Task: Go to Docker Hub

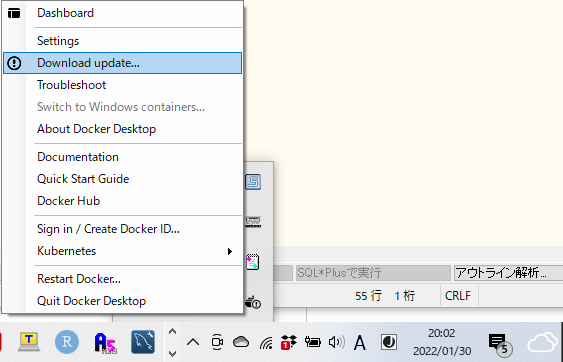Action: (122, 201)
